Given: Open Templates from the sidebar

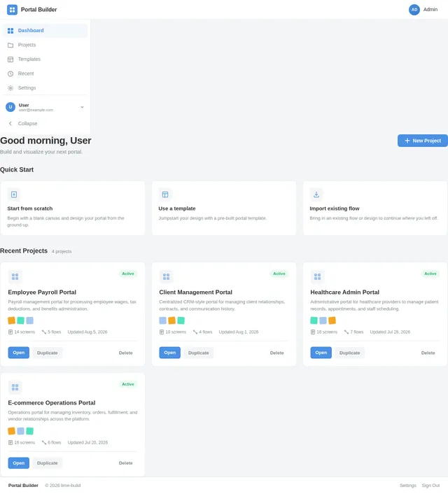Looking at the screenshot, I should 45,59.
